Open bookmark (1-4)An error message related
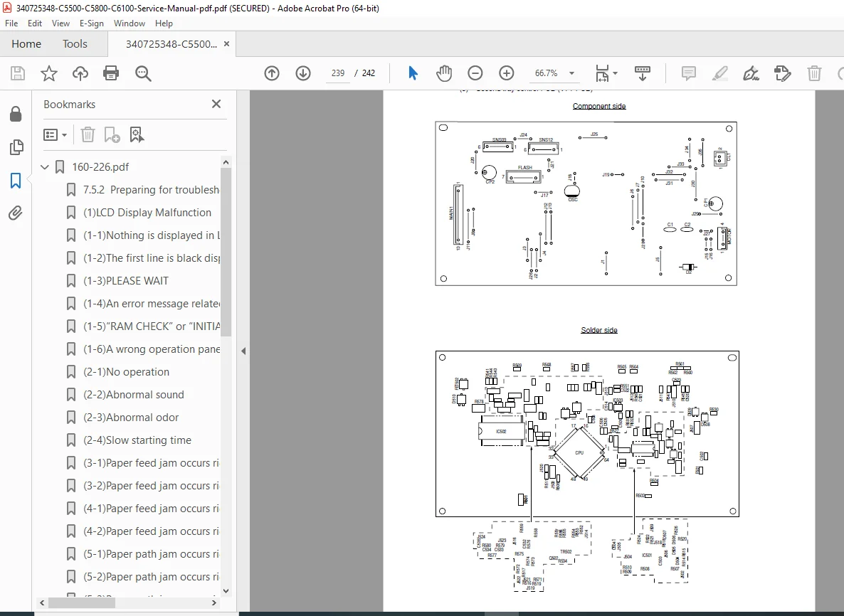The width and height of the screenshot is (844, 616). 152,304
